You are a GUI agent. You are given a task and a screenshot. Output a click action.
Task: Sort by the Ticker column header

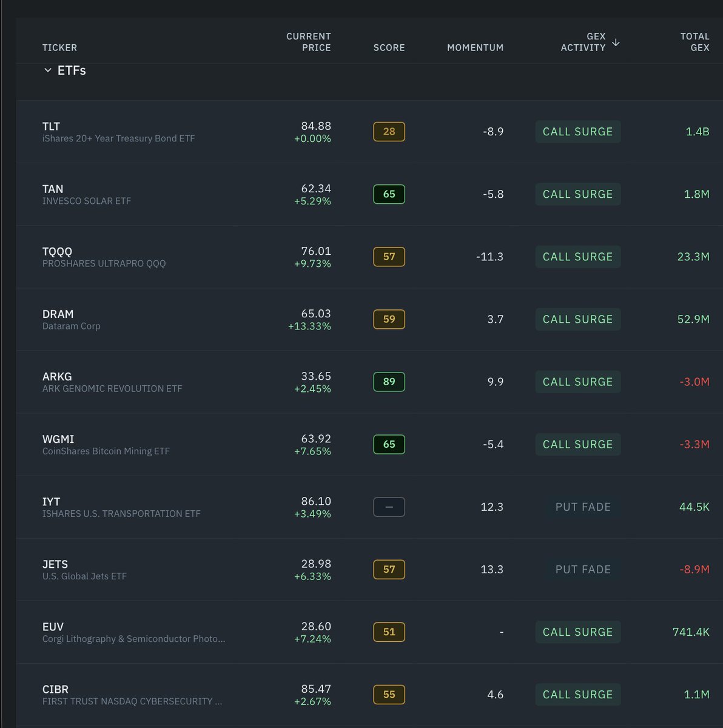(59, 47)
